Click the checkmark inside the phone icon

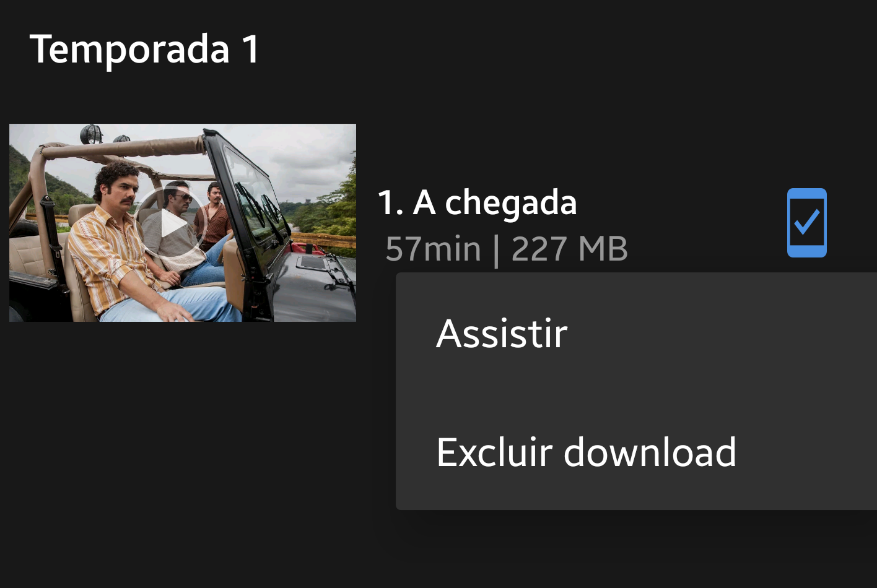tap(807, 222)
